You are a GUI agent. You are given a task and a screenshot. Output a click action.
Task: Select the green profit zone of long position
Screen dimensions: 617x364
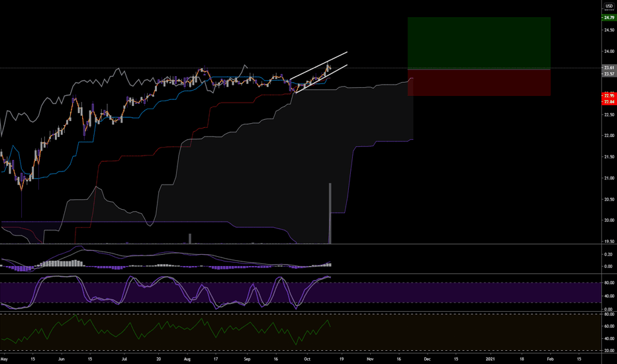click(x=479, y=43)
